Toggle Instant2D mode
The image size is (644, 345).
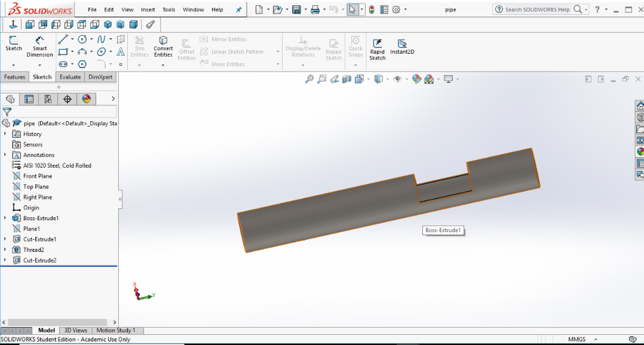click(x=402, y=47)
